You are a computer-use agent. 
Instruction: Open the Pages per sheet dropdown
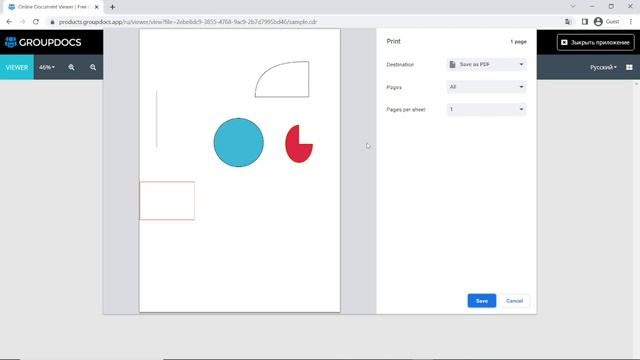pyautogui.click(x=486, y=109)
